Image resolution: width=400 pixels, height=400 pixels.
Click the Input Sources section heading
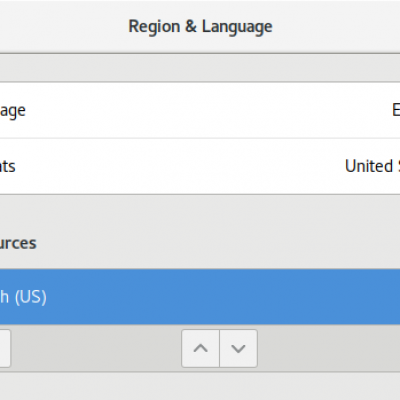coord(18,243)
